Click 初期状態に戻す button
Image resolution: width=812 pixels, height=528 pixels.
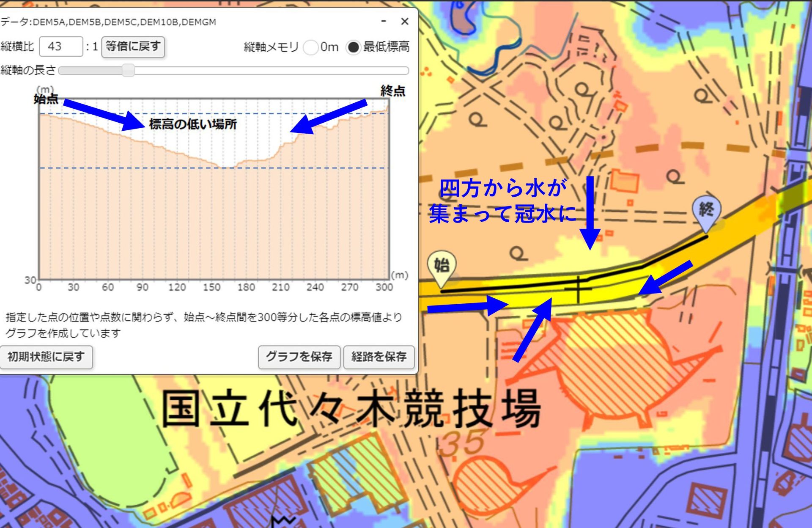click(x=46, y=357)
